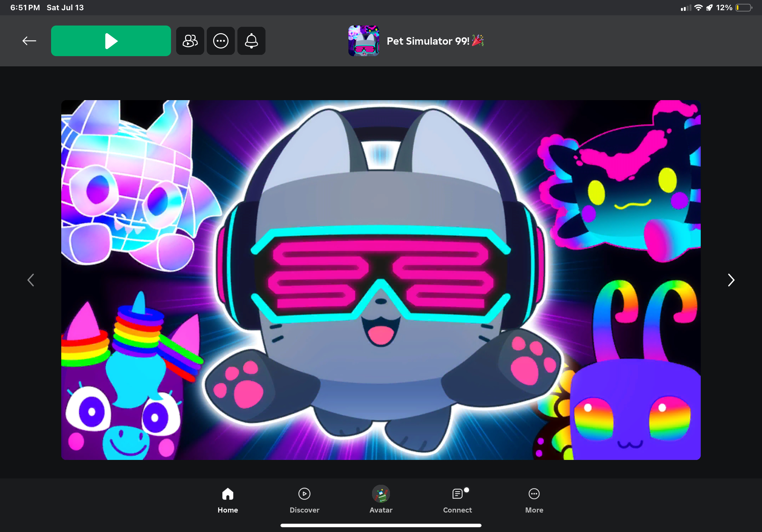Open the More icon in the bottom bar
Image resolution: width=762 pixels, height=532 pixels.
[x=534, y=494]
